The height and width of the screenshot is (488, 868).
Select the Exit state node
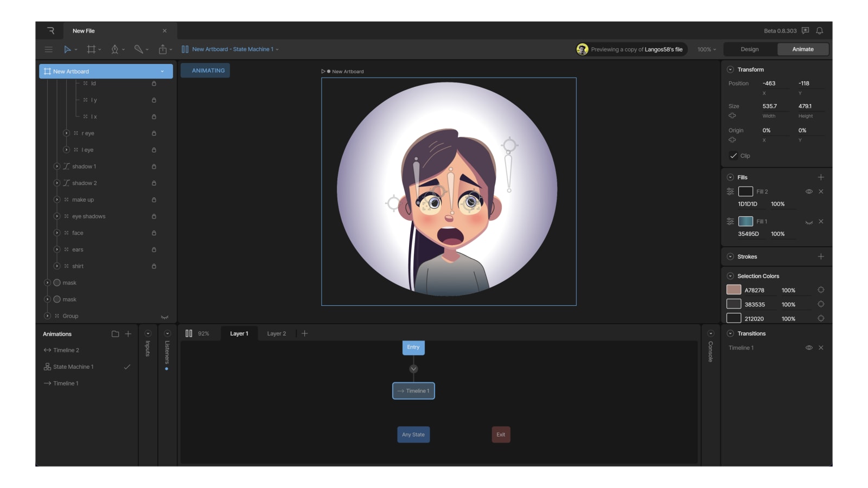tap(501, 435)
